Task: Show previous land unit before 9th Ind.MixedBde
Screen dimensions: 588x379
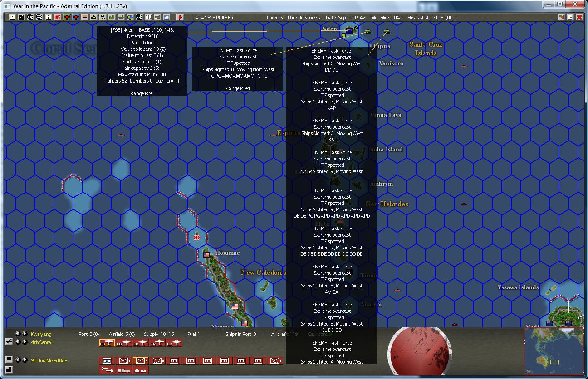Action: (18, 360)
